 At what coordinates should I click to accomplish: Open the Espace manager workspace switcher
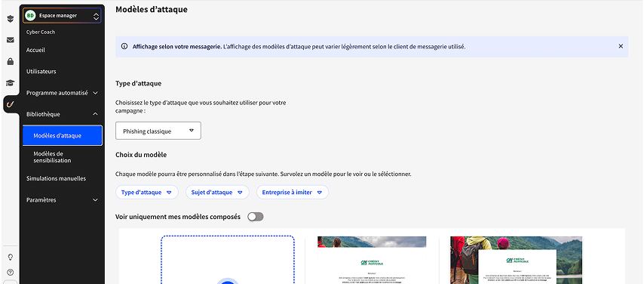point(62,16)
